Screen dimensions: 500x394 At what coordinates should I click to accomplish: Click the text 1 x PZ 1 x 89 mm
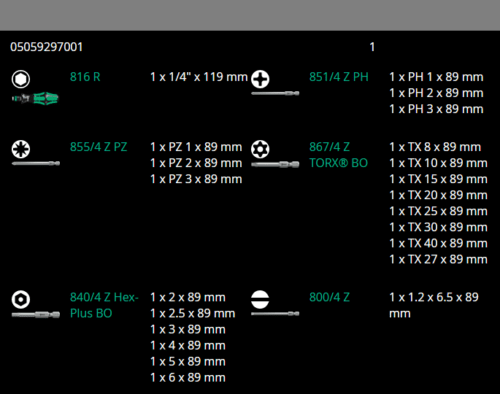click(x=196, y=147)
